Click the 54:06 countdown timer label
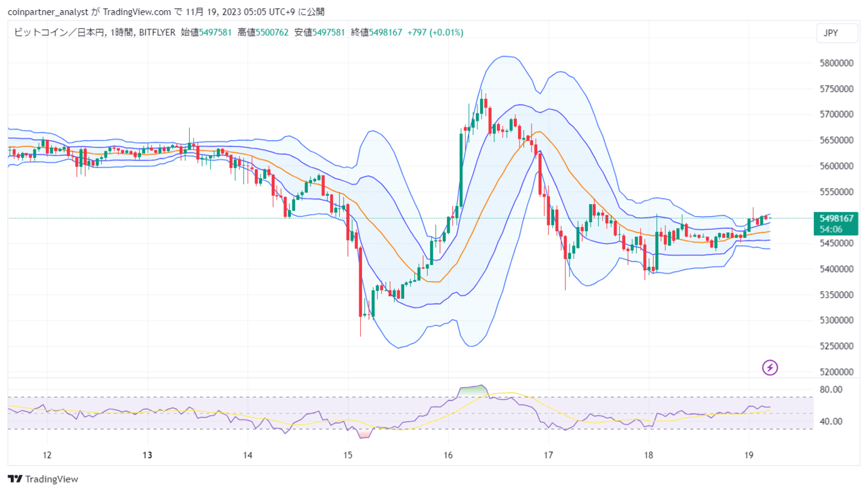The width and height of the screenshot is (868, 492). tap(831, 229)
